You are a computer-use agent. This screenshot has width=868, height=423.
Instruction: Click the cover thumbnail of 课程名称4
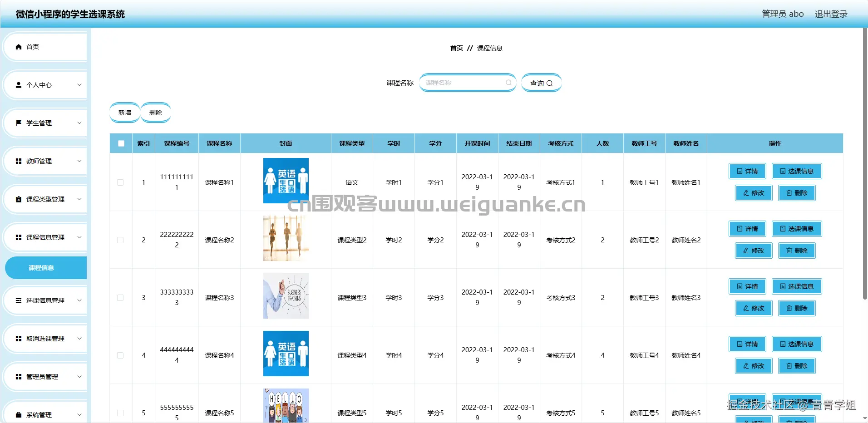pos(286,354)
